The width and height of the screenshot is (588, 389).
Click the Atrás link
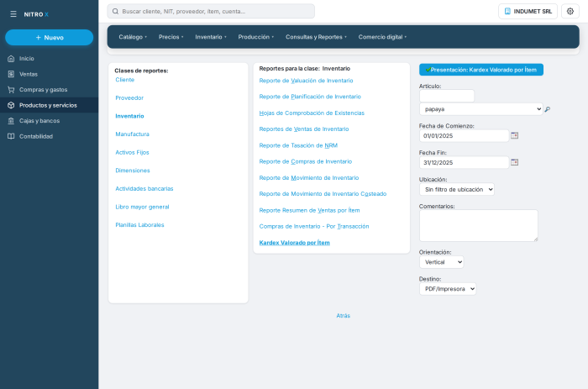pyautogui.click(x=343, y=315)
